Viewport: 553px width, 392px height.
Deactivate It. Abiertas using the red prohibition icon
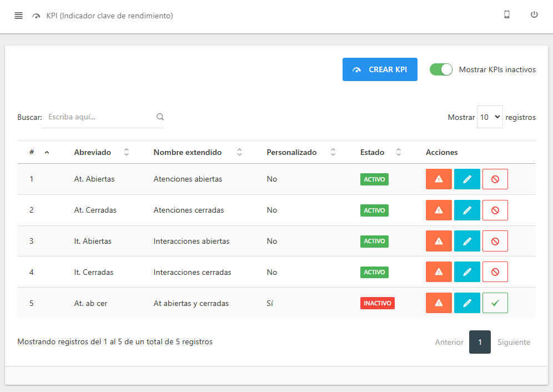tap(495, 241)
